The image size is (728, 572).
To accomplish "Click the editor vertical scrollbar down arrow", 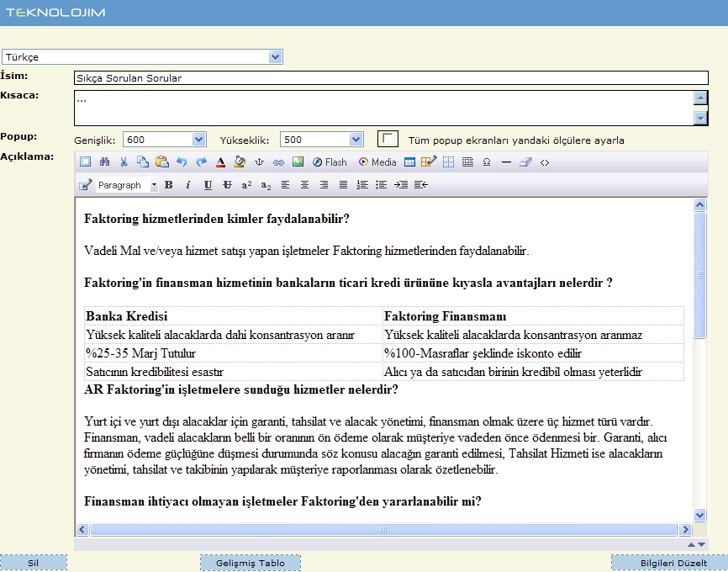I will [x=699, y=515].
